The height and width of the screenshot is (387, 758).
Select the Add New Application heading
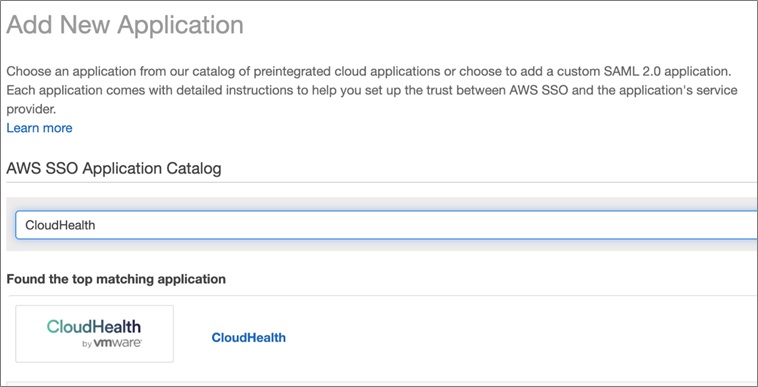point(125,25)
